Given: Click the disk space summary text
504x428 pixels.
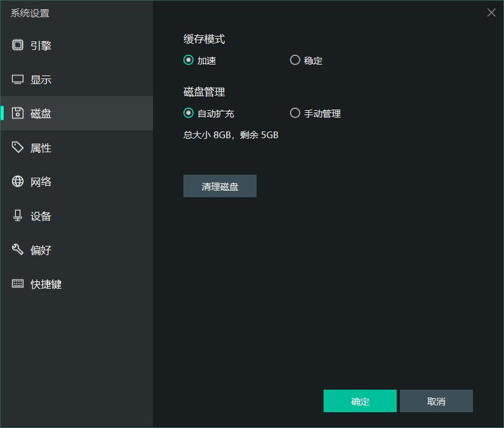Looking at the screenshot, I should (230, 135).
